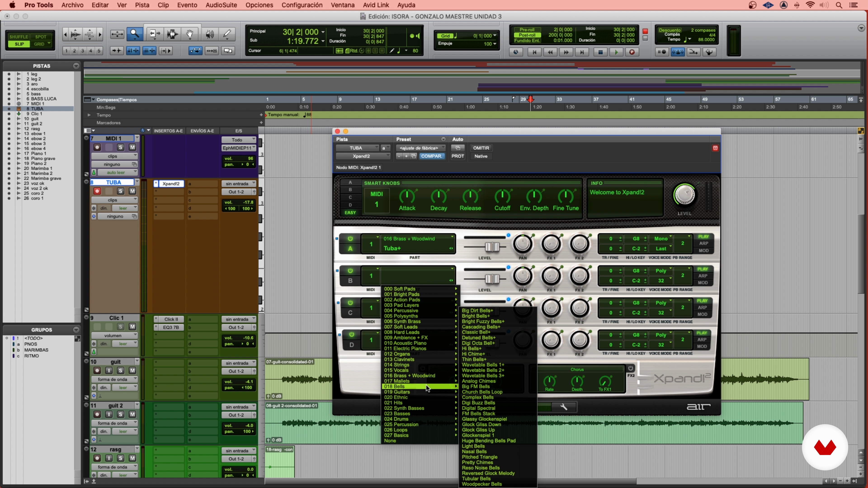
Task: Choose Tubular Bells patch from submenu
Action: click(476, 479)
